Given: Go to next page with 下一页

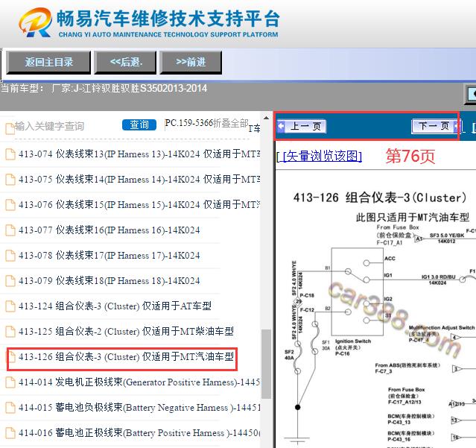Looking at the screenshot, I should [435, 126].
